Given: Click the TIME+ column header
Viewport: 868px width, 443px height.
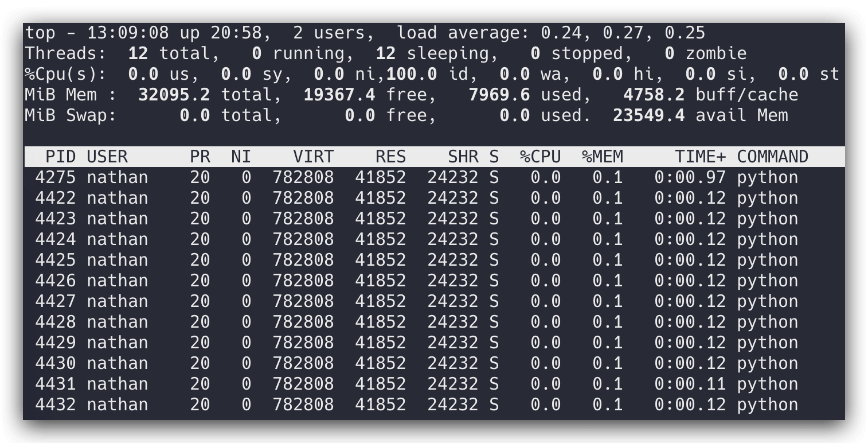Looking at the screenshot, I should [x=700, y=157].
